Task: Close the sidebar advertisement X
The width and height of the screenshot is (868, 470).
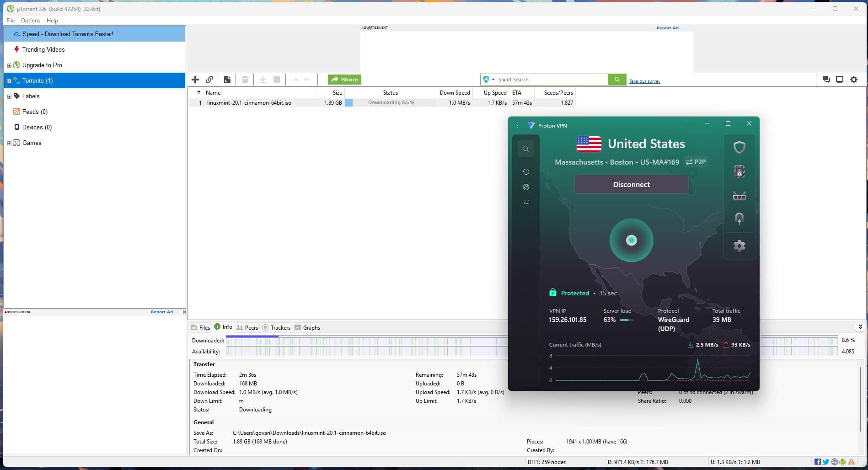Action: pos(184,312)
